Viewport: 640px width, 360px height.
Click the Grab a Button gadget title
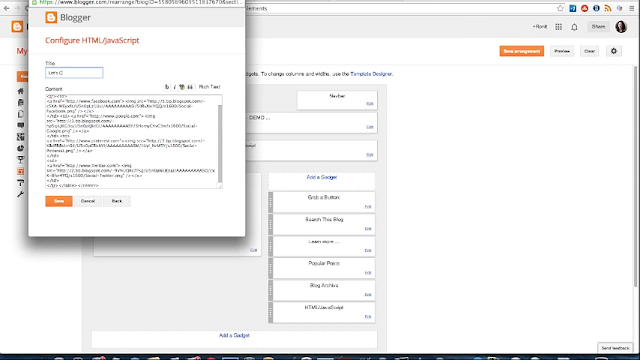[324, 198]
